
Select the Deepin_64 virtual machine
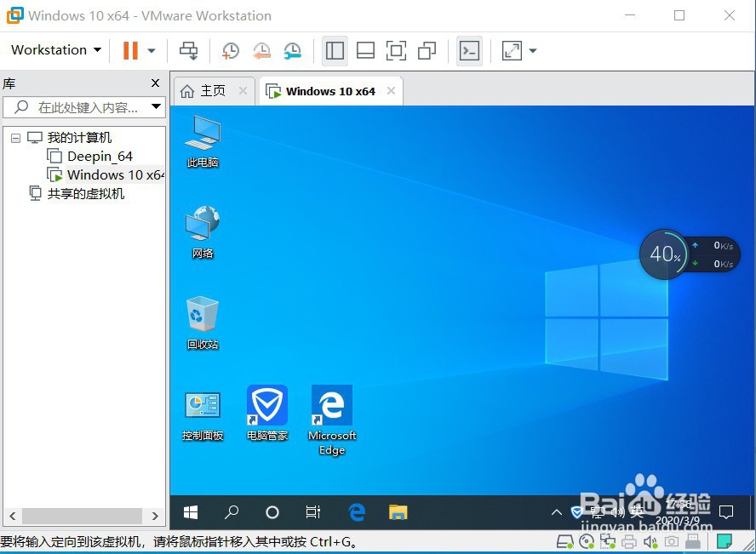tap(99, 156)
